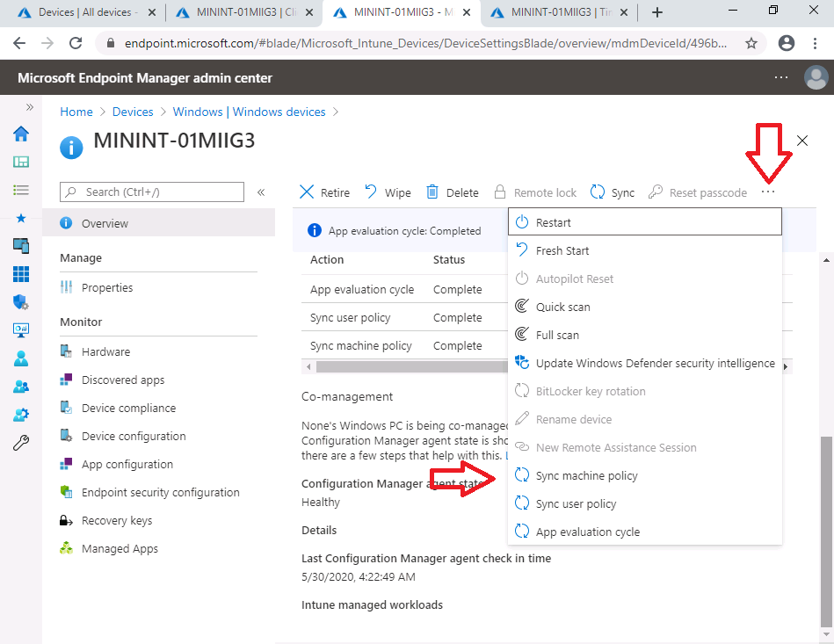Open Tenant administration gear icon in sidebar
834x644 pixels.
coord(21,415)
